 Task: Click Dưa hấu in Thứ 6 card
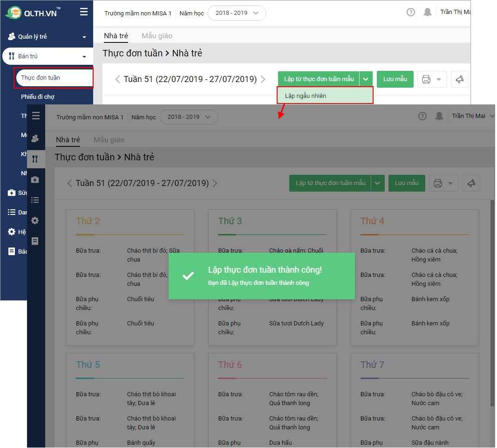[281, 442]
